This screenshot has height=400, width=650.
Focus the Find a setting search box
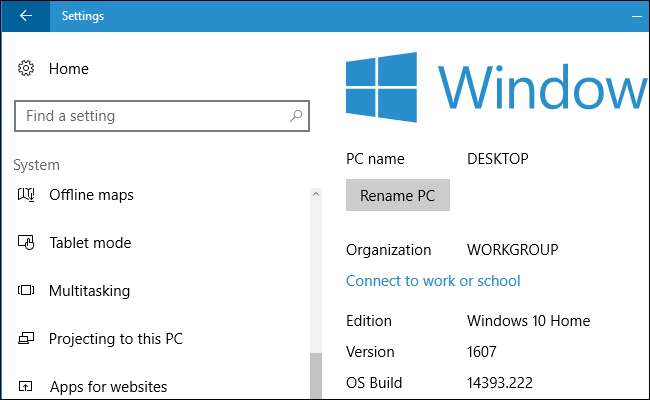click(x=150, y=116)
